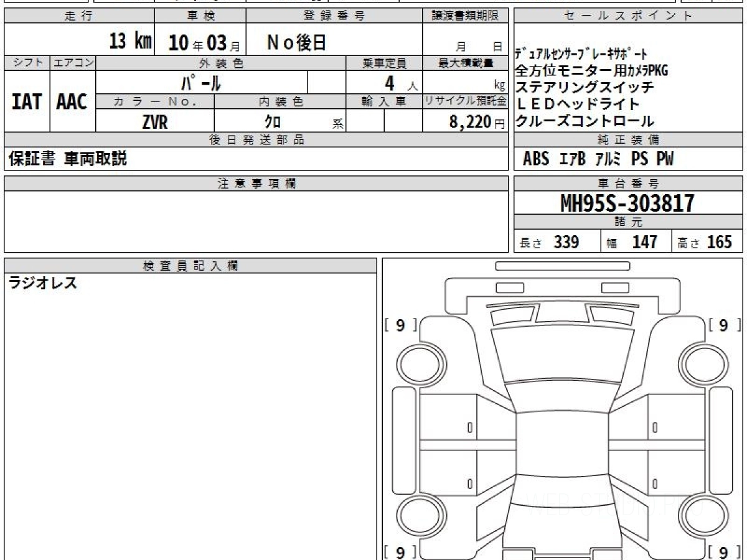747x560 pixels.
Task: Select the クルーズコントロール sales point line
Action: (585, 121)
